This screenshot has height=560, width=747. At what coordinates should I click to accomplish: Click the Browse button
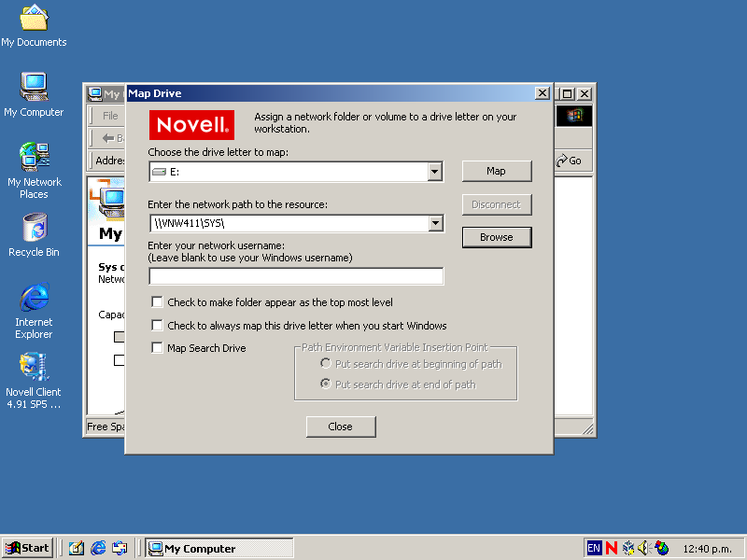(497, 237)
